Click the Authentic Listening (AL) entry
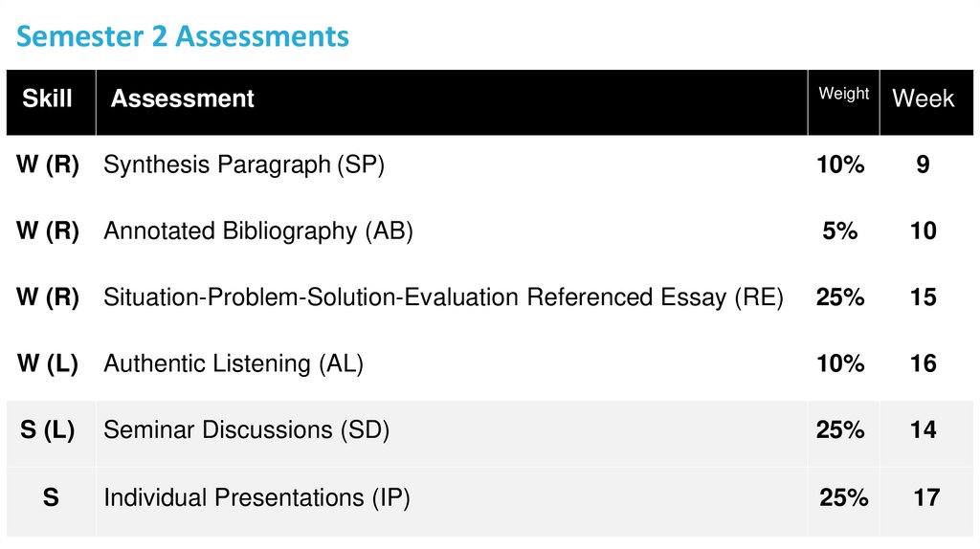 point(233,363)
